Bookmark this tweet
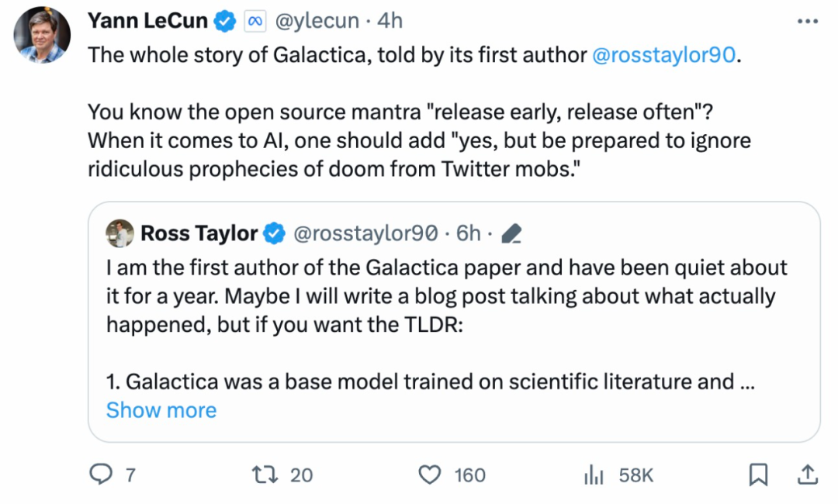This screenshot has width=838, height=504. point(758,475)
